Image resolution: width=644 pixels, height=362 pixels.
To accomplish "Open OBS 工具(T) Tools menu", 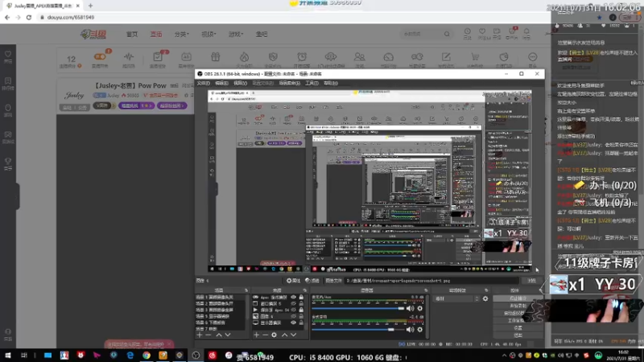I will [x=312, y=84].
